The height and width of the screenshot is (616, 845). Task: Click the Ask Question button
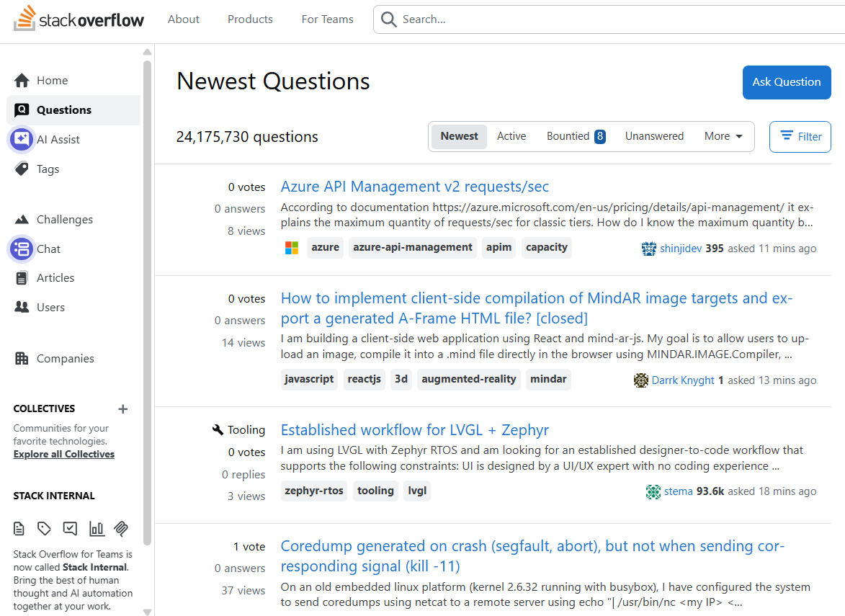[x=786, y=82]
